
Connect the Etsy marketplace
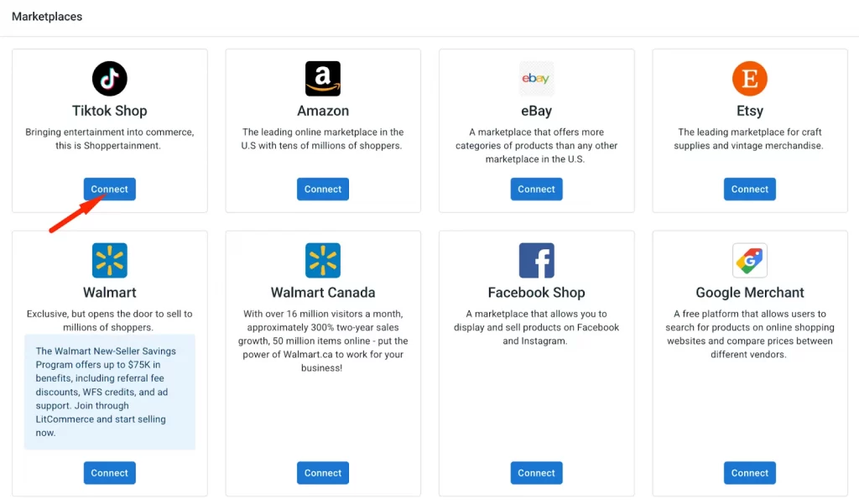point(749,189)
